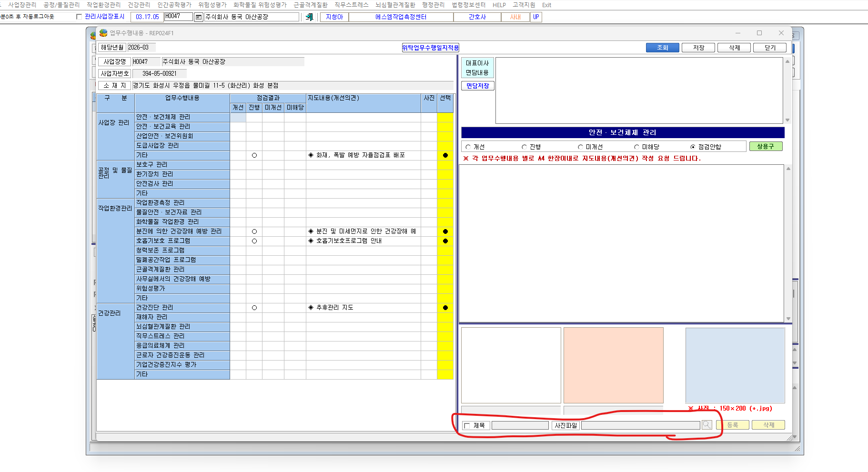This screenshot has height=472, width=868.
Task: Click the exit door icon in toolbar
Action: point(309,17)
